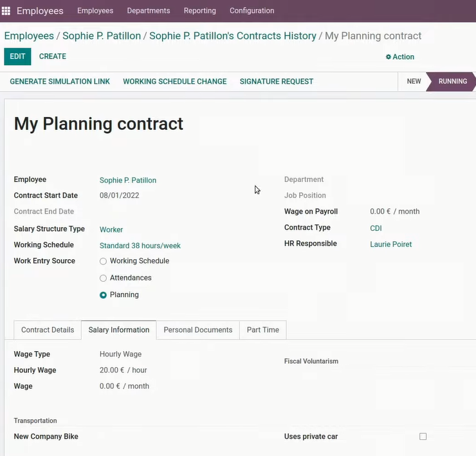Image resolution: width=476 pixels, height=456 pixels.
Task: Open the apps grid menu icon
Action: point(6,11)
